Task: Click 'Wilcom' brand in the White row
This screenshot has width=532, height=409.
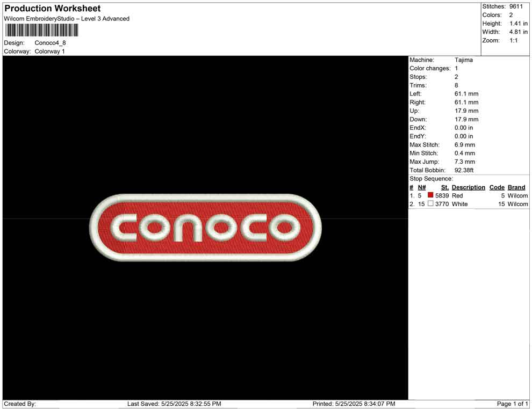Action: (517, 204)
